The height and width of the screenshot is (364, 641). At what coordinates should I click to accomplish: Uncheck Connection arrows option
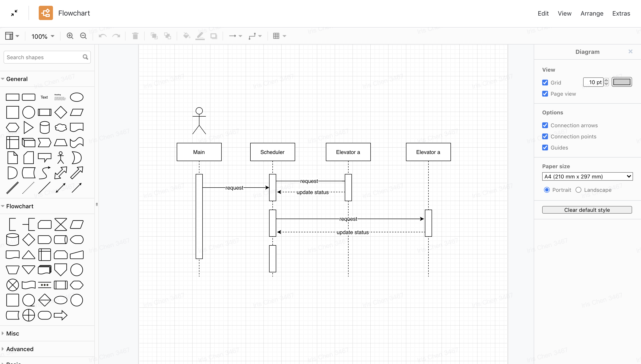[545, 125]
